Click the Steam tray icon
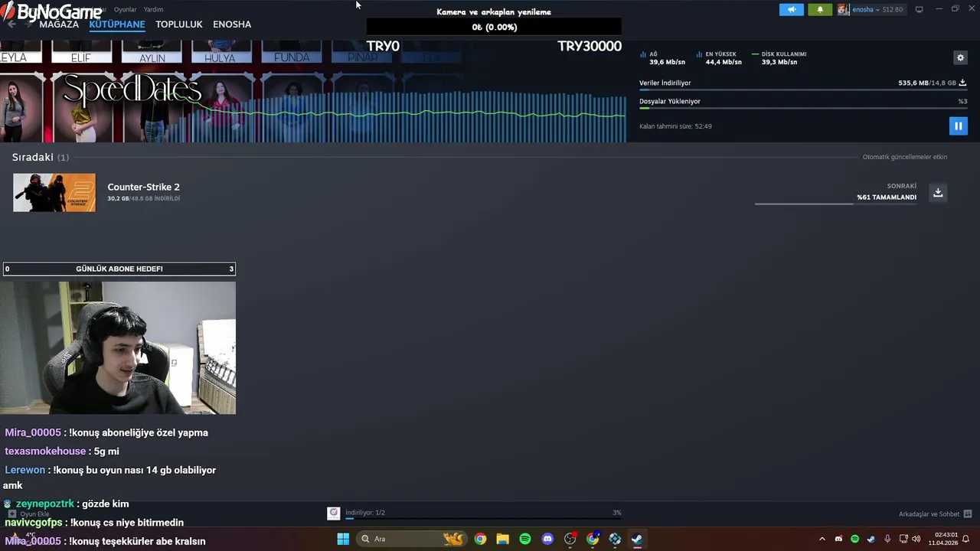 click(x=871, y=539)
